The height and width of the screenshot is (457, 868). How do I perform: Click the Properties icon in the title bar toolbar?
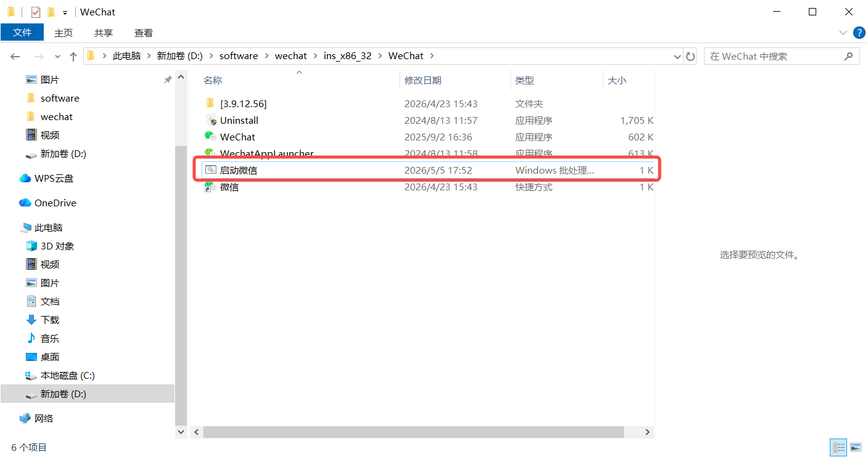click(x=36, y=12)
